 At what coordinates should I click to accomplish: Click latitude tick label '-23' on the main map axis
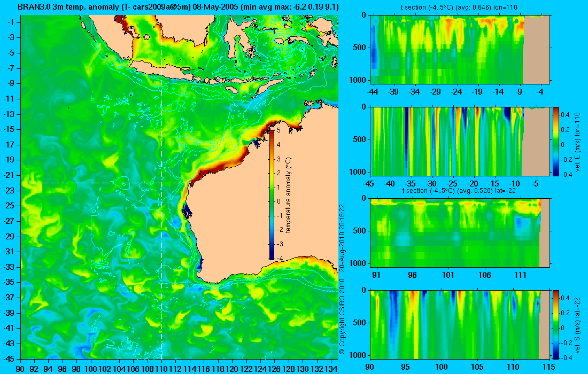[x=10, y=190]
